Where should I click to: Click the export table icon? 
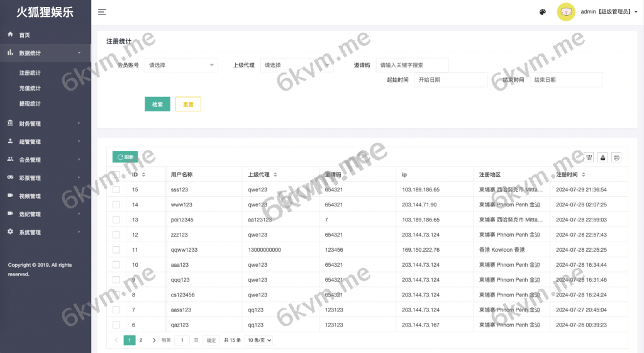pyautogui.click(x=603, y=157)
